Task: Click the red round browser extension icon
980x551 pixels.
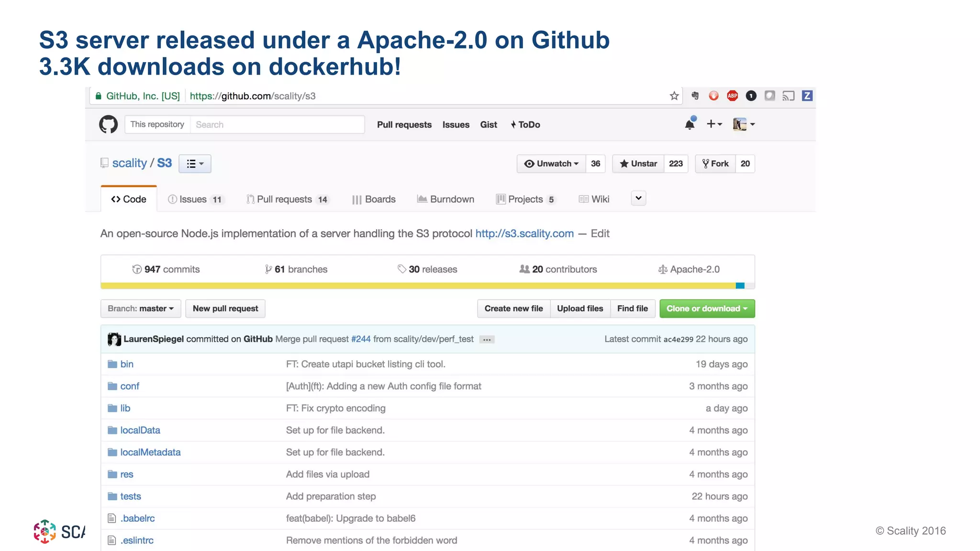Action: coord(713,96)
